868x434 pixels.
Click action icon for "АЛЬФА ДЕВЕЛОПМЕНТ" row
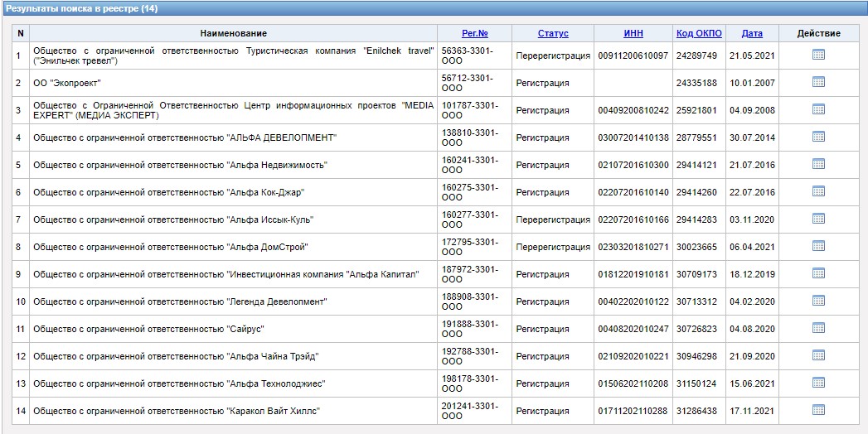pyautogui.click(x=818, y=137)
